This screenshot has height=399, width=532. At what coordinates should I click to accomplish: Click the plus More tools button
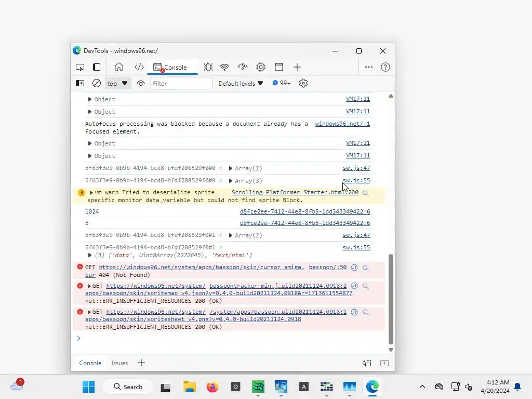(297, 67)
